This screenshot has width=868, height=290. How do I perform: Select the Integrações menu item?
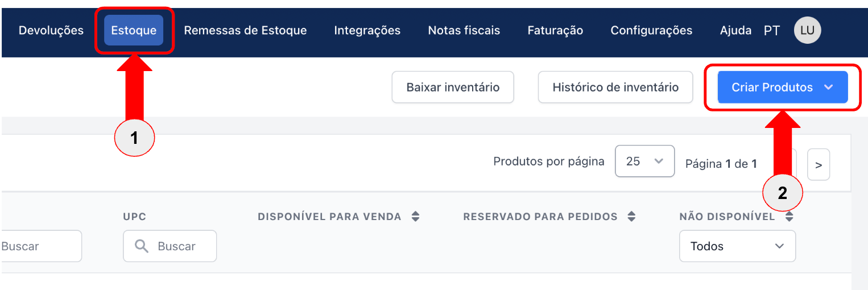coord(367,31)
